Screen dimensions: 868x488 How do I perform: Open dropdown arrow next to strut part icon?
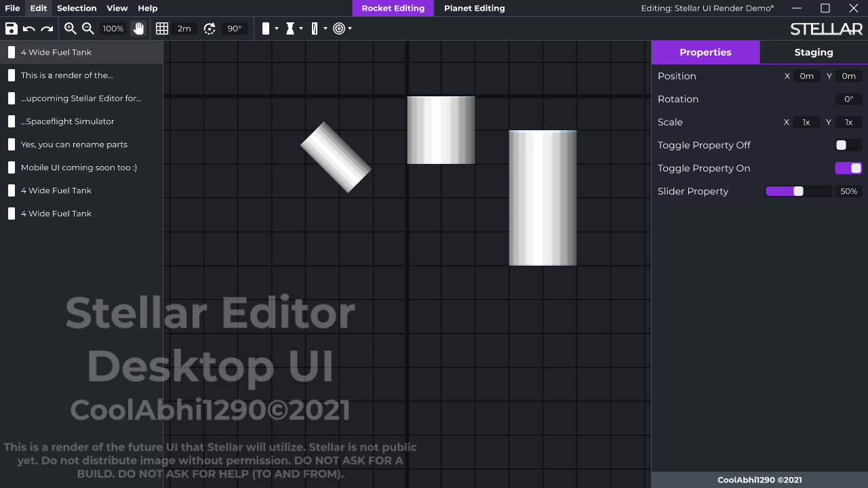pos(325,28)
